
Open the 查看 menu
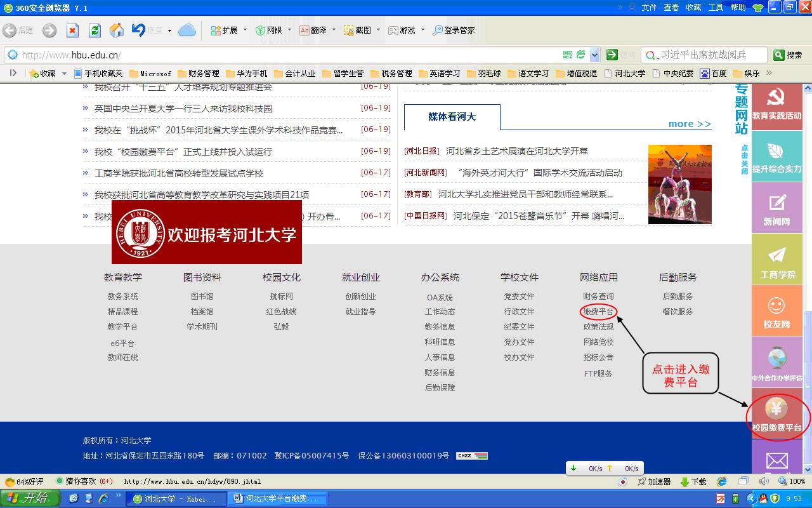pos(671,8)
